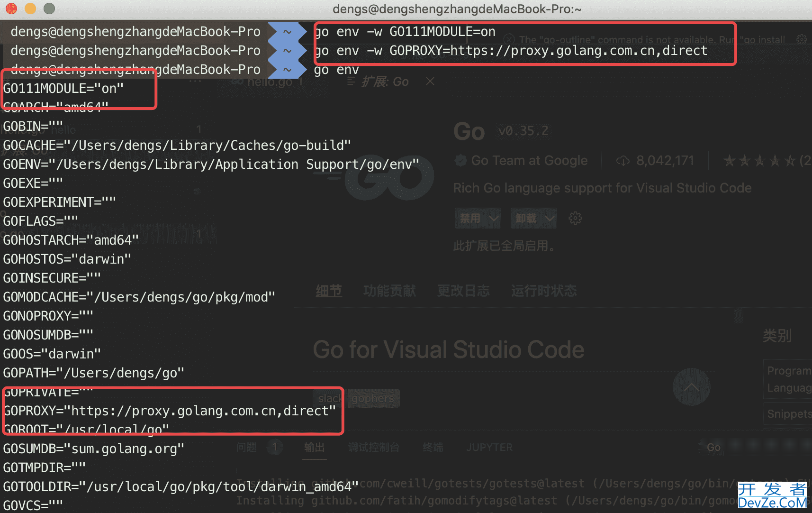Click the gear icon on go-outline notification
This screenshot has width=812, height=513.
pos(802,39)
